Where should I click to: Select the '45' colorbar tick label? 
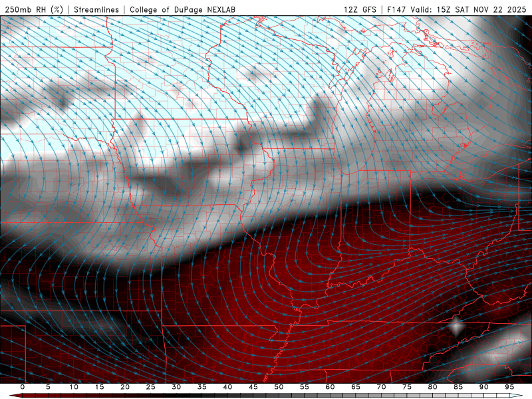click(253, 387)
